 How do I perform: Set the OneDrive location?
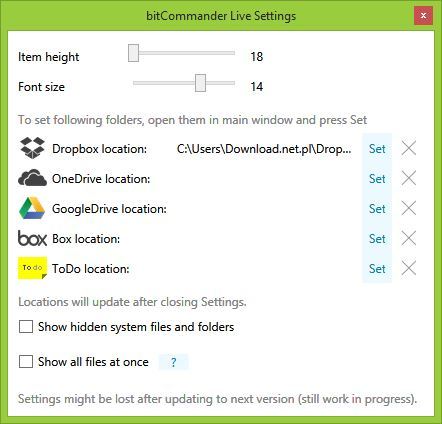tap(377, 178)
